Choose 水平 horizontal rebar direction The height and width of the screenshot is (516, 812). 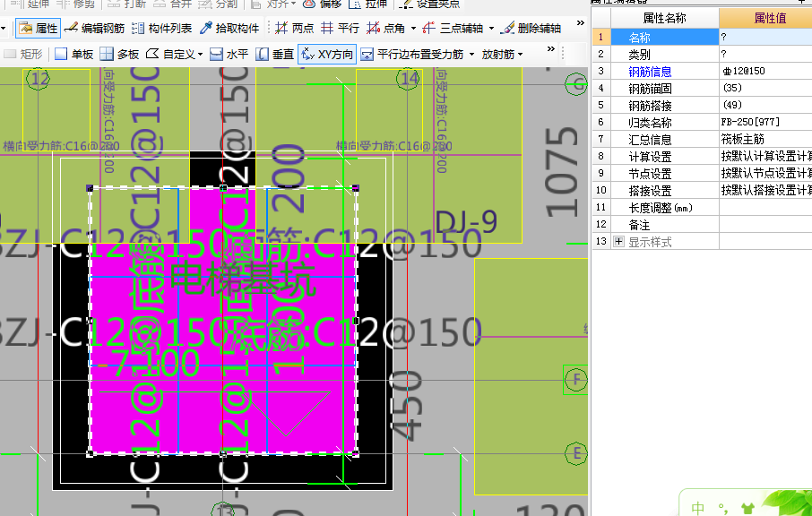pos(229,55)
